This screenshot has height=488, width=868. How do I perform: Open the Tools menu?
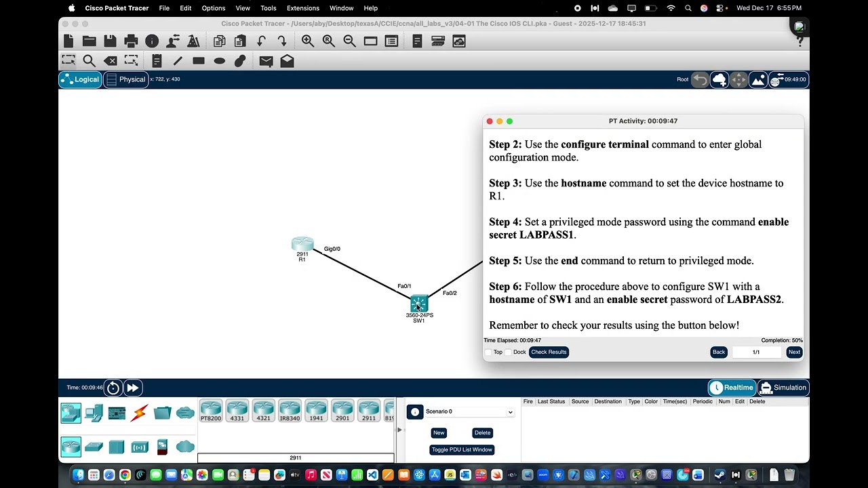tap(269, 8)
